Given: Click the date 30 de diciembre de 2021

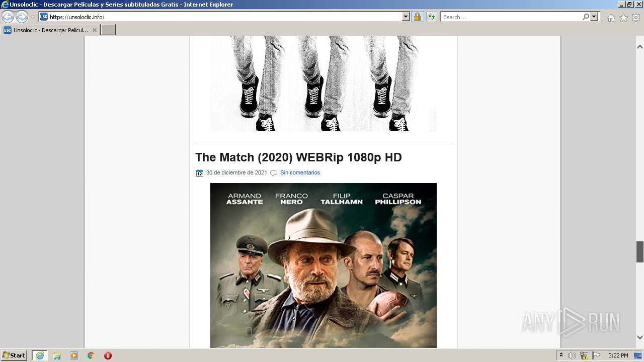Looking at the screenshot, I should click(x=236, y=172).
